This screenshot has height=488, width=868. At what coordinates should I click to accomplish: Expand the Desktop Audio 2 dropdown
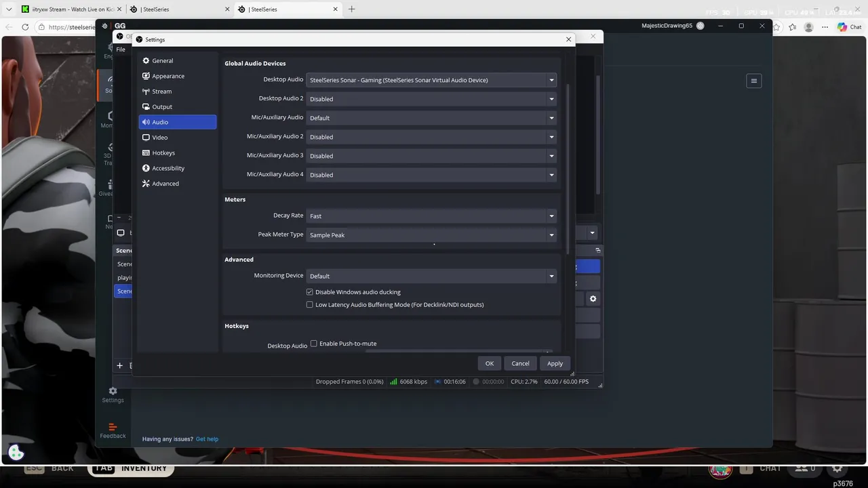[x=431, y=99]
